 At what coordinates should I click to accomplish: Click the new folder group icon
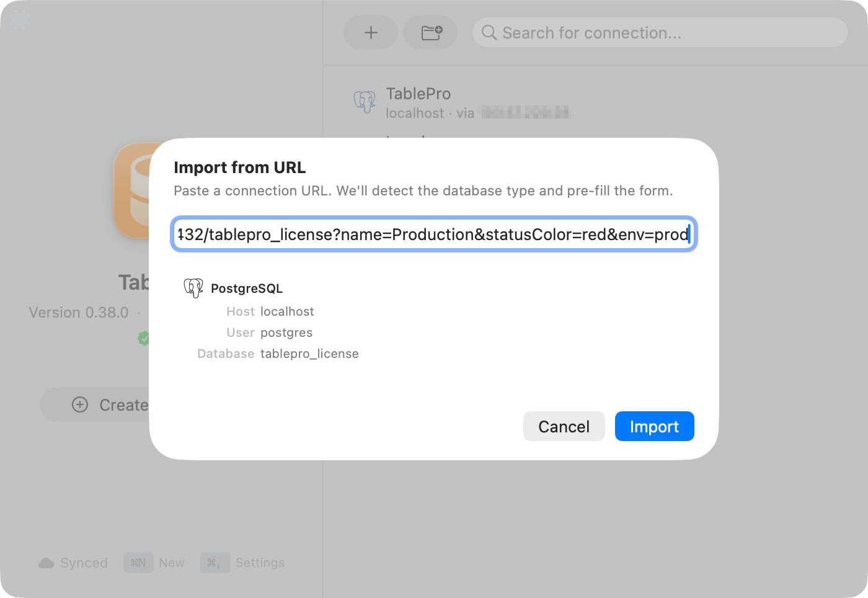click(432, 32)
